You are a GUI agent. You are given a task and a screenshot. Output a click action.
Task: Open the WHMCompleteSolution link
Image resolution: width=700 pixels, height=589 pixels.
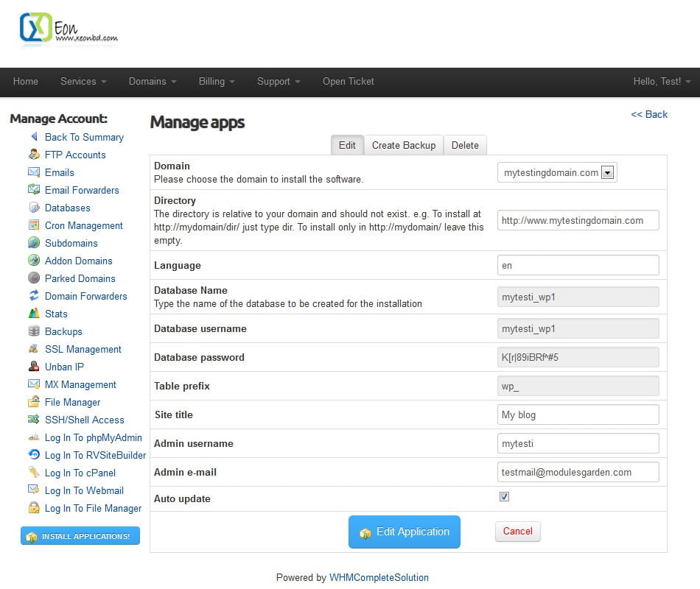[x=379, y=577]
